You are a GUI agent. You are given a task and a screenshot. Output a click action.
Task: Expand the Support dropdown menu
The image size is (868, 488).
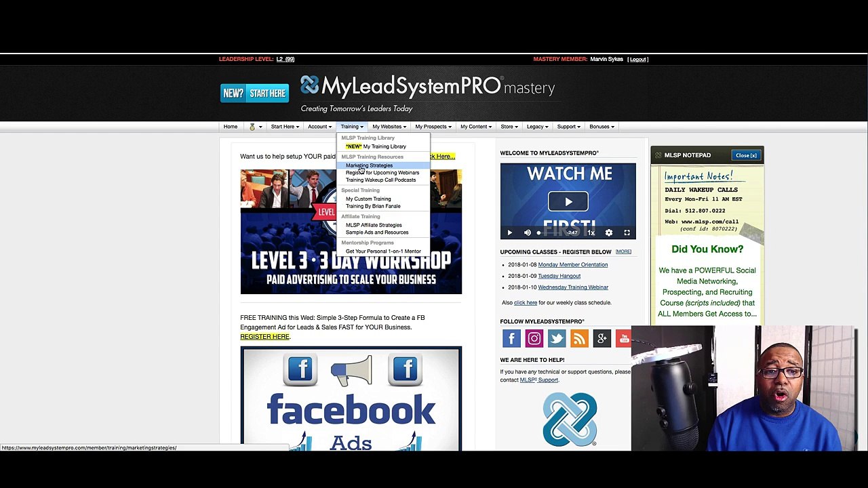click(x=568, y=127)
